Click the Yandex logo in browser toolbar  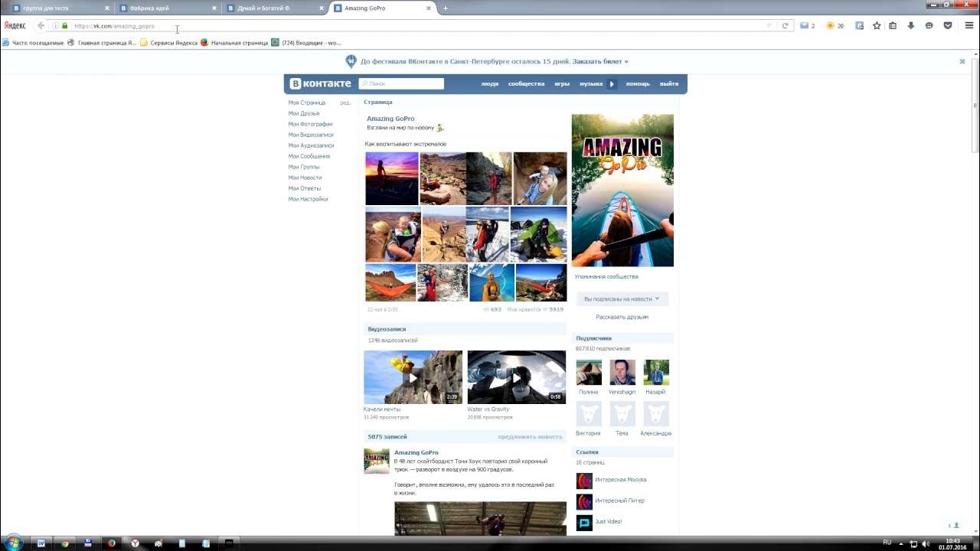[15, 26]
